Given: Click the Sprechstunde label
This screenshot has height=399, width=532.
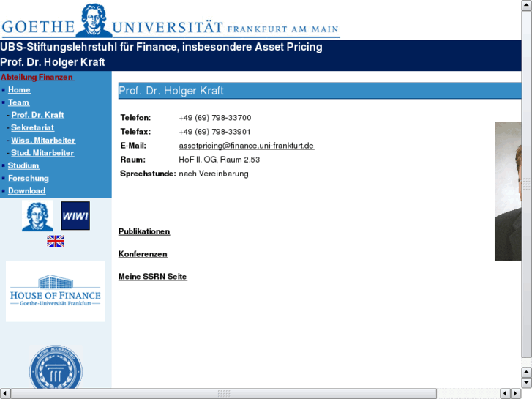Looking at the screenshot, I should tap(148, 174).
